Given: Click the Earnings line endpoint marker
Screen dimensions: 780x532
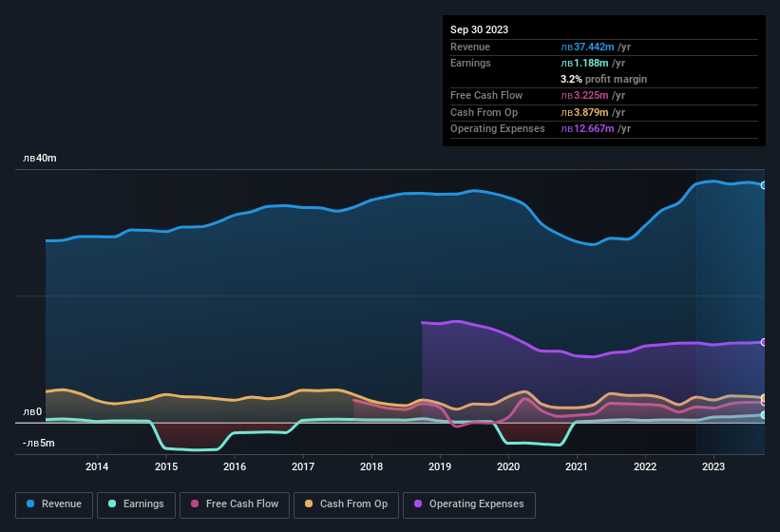Looking at the screenshot, I should pos(764,414).
